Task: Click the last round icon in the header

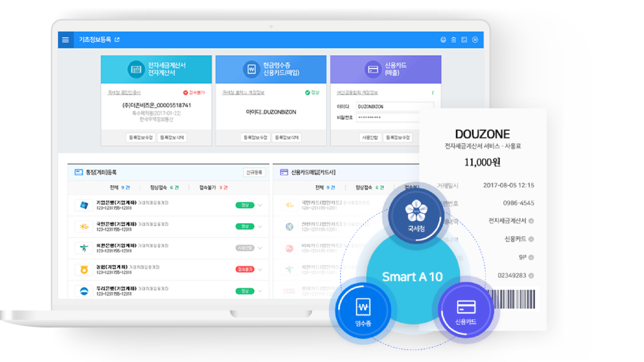Action: point(475,40)
